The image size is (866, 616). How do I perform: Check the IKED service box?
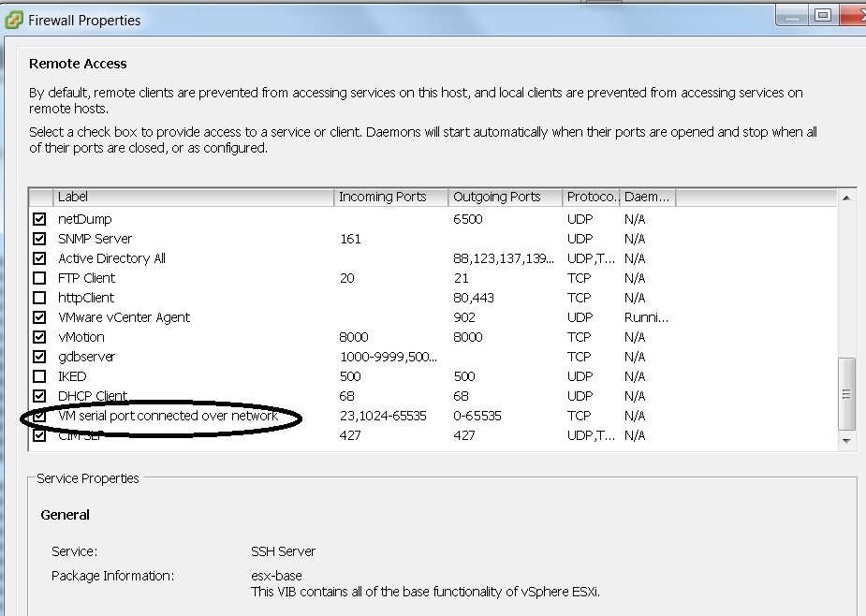[x=39, y=376]
